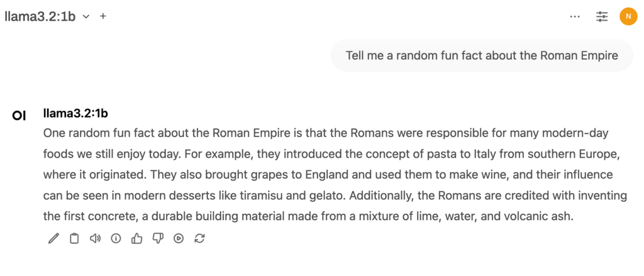644x276 pixels.
Task: Rate the response with thumbs up
Action: (x=136, y=238)
